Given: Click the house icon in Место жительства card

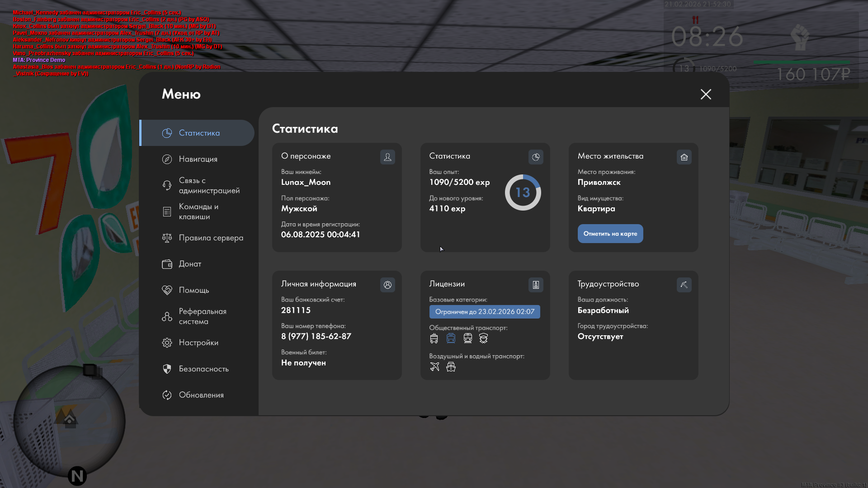Looking at the screenshot, I should [684, 157].
